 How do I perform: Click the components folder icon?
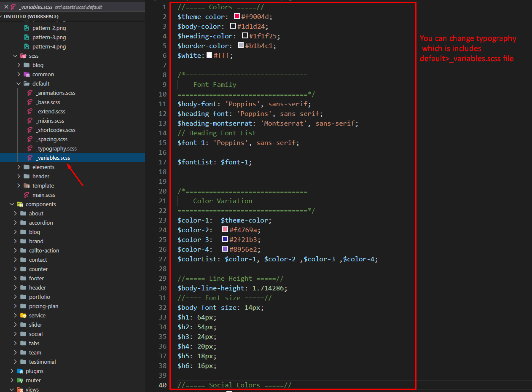click(20, 204)
